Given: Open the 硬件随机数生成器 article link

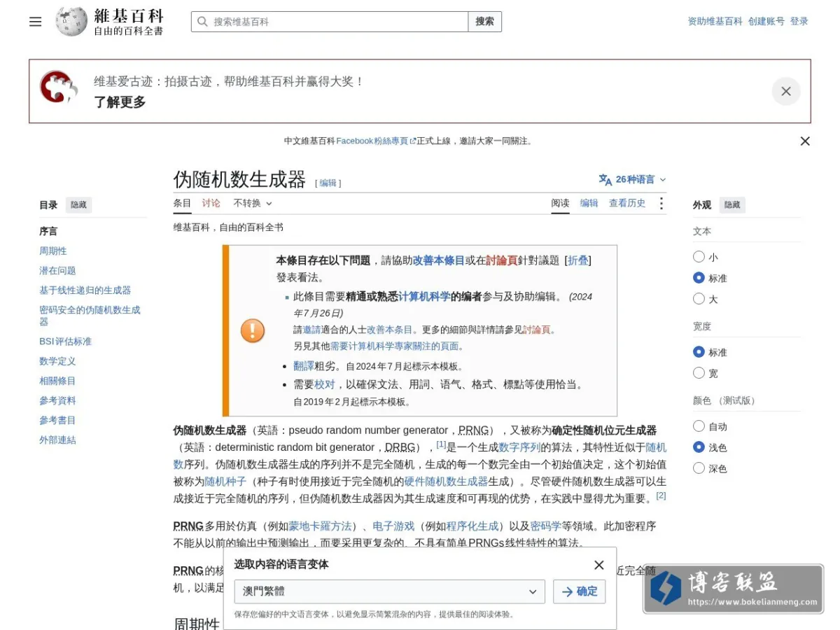Looking at the screenshot, I should click(446, 482).
